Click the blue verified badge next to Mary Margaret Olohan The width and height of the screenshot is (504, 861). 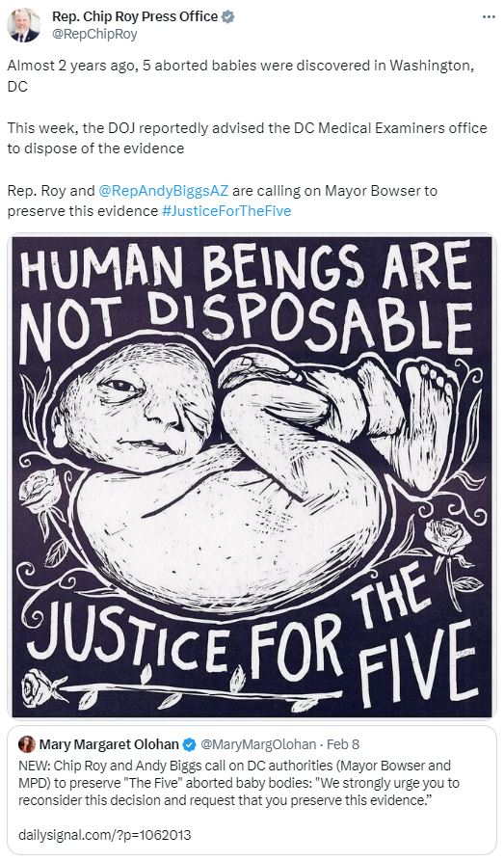[190, 744]
